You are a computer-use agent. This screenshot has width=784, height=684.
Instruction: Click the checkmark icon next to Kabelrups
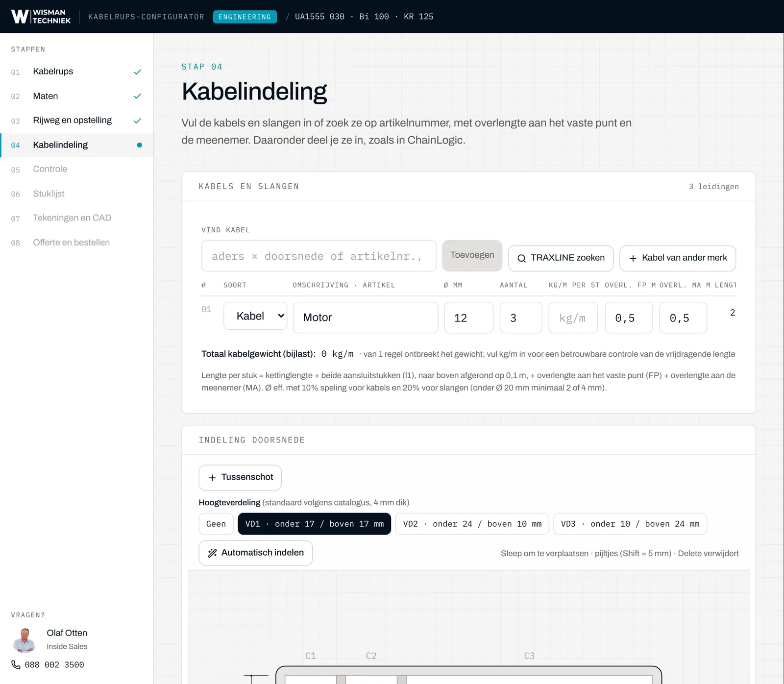tap(137, 72)
